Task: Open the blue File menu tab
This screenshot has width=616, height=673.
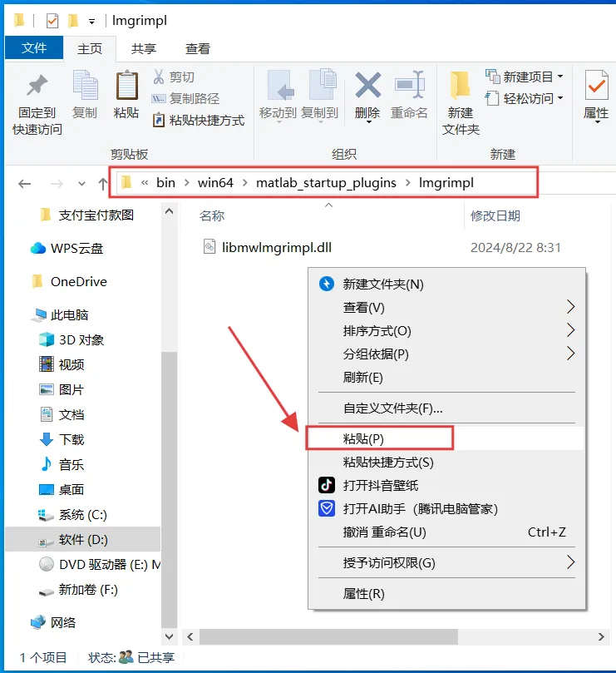Action: (34, 47)
